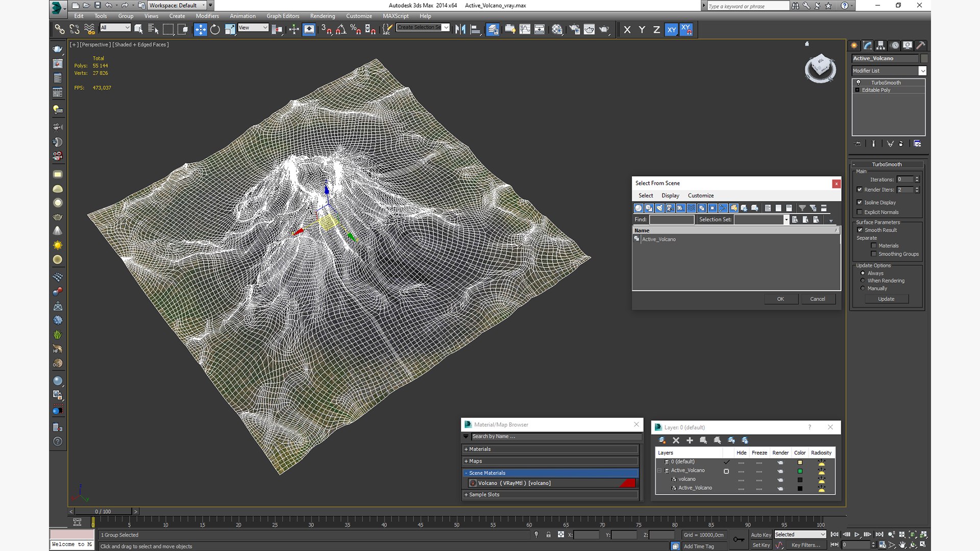980x551 pixels.
Task: Select the Select and Move tool
Action: point(200,30)
